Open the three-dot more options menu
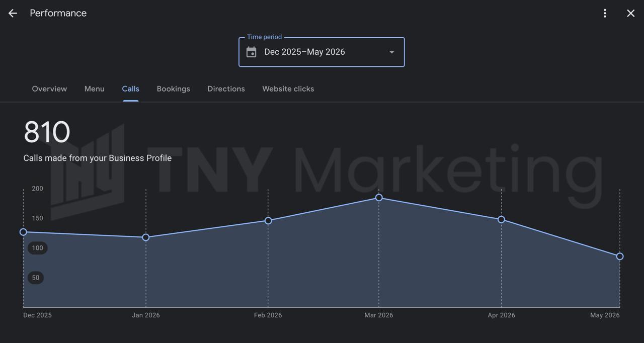Viewport: 644px width, 343px height. click(605, 14)
